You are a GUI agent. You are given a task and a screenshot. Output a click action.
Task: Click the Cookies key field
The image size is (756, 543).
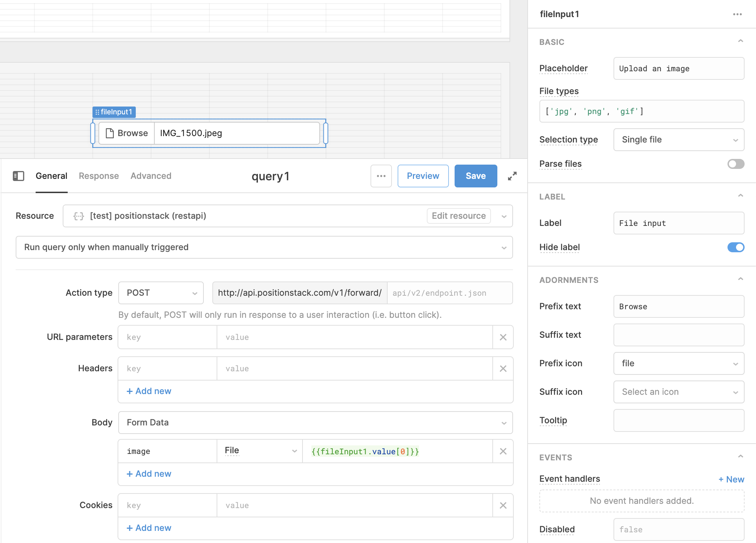click(x=167, y=505)
